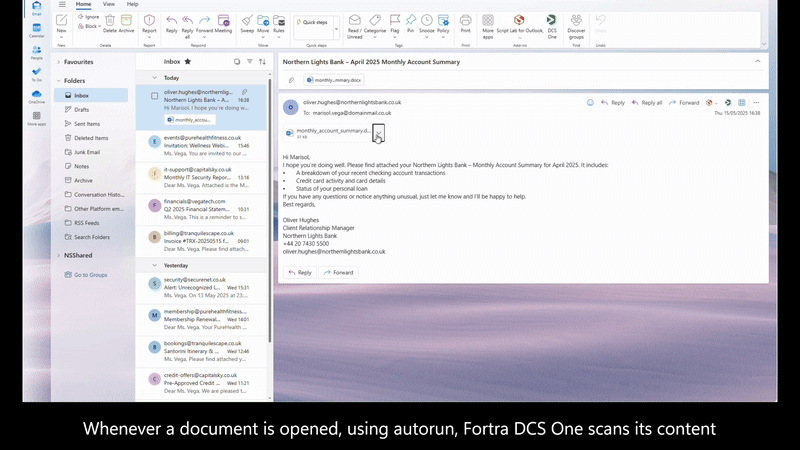Click the Report shield icon

[149, 20]
